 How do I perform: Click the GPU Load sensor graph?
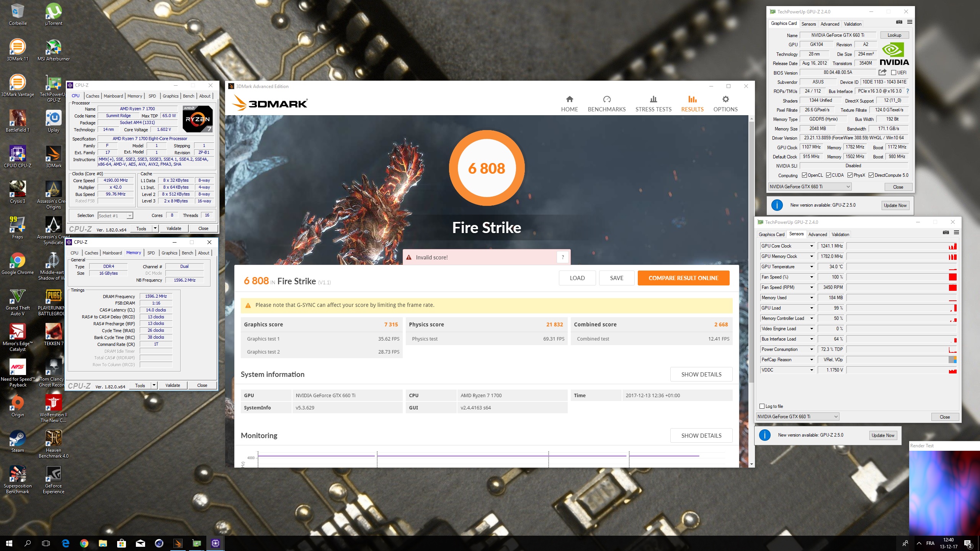click(902, 308)
